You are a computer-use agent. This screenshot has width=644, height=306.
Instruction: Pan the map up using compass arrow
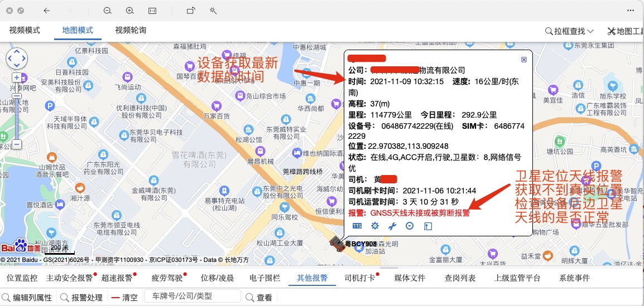point(16,51)
